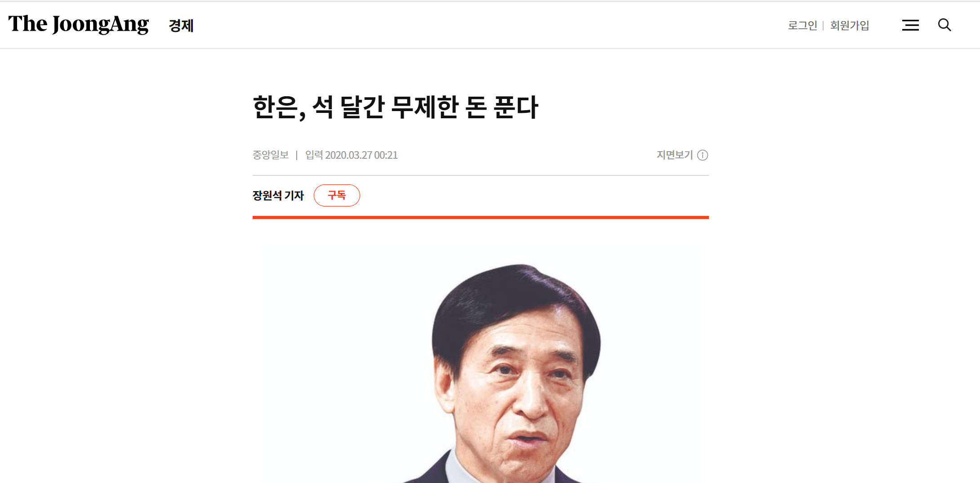Open the 지면보기 print view link
980x483 pixels.
click(675, 155)
